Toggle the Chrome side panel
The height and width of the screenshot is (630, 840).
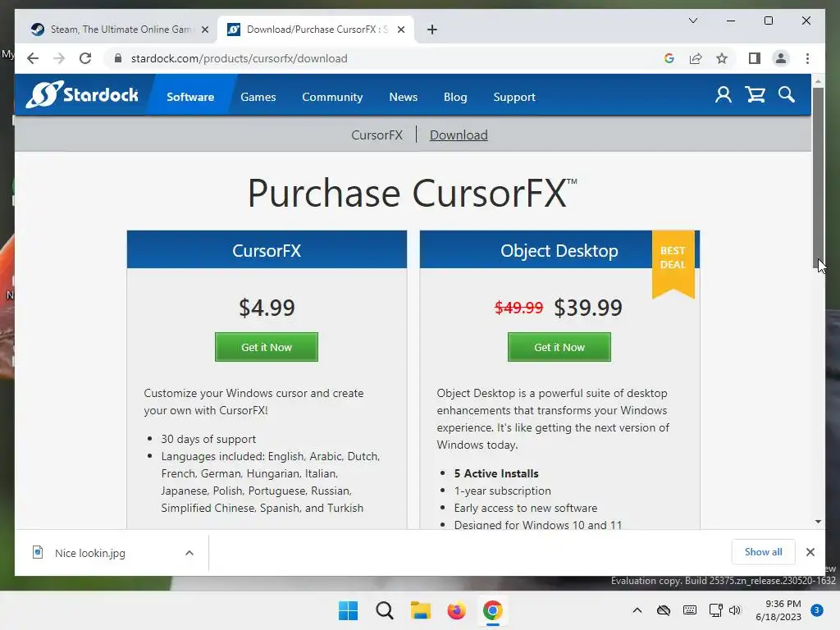[755, 58]
